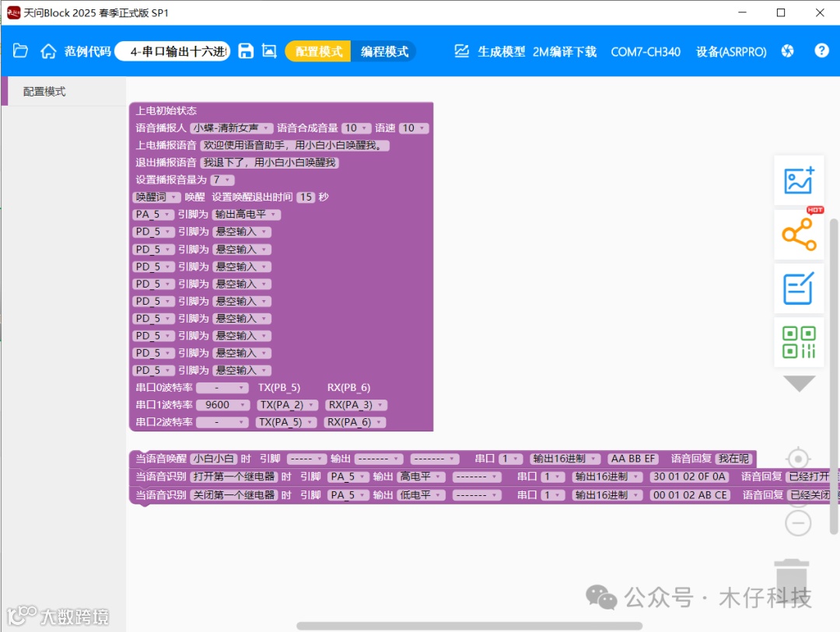
Task: Export workspace as image icon
Action: click(x=269, y=51)
